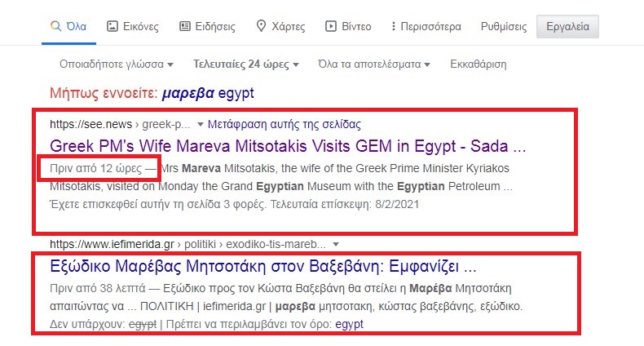Click Εκκαθάριση to clear filters

(478, 64)
